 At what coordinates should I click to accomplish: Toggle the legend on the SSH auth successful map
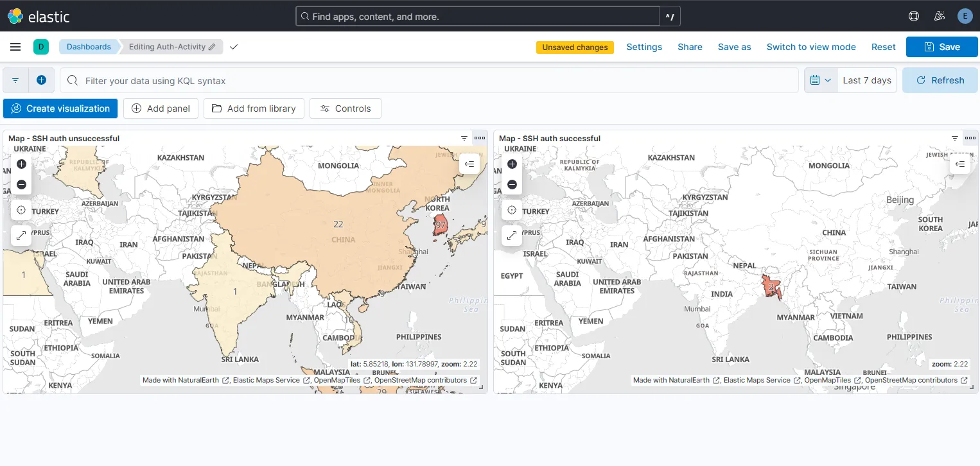[x=960, y=164]
